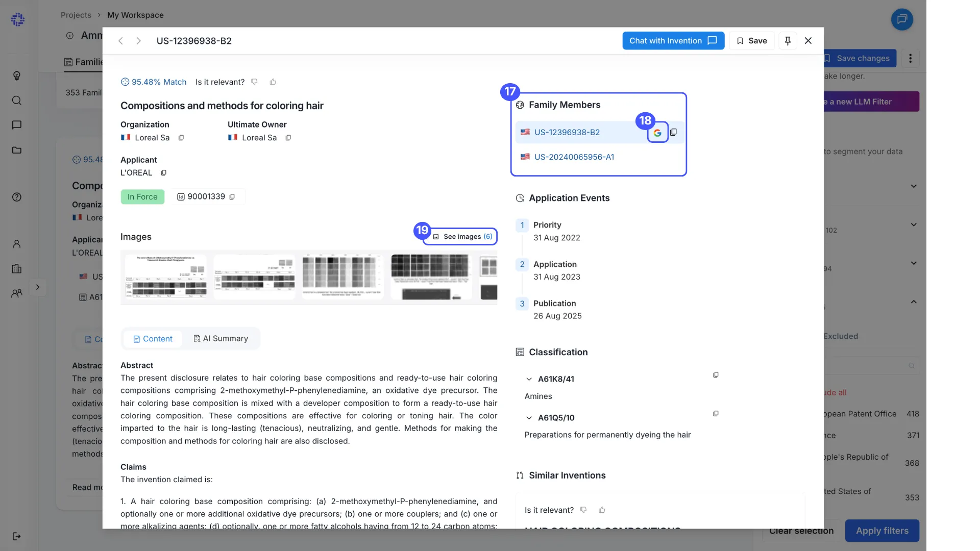Click the Projects breadcrumb
The height and width of the screenshot is (551, 980).
click(76, 15)
